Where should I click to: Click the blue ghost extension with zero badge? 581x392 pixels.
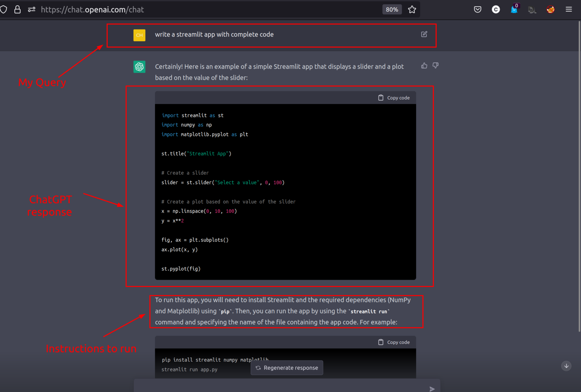pyautogui.click(x=514, y=9)
